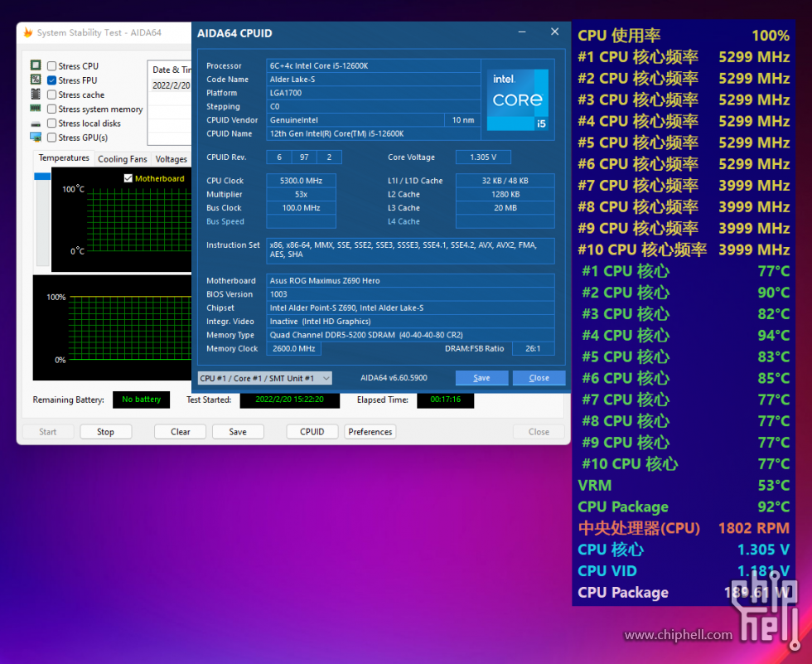Minimize the AIDA64 CPUID window
Screen dimensions: 812x664
[522, 32]
